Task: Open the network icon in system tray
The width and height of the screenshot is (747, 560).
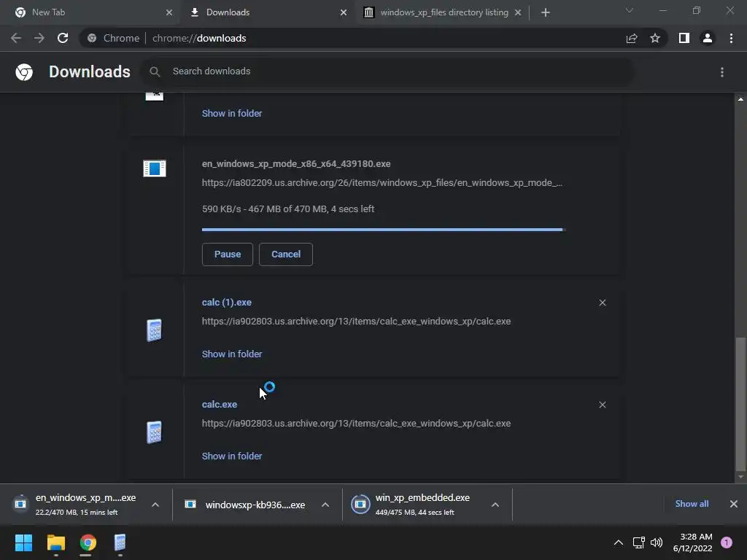Action: click(638, 542)
